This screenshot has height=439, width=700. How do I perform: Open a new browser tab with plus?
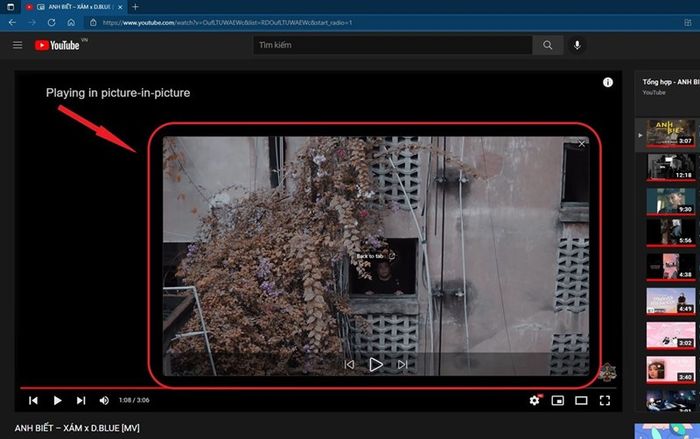coord(135,7)
